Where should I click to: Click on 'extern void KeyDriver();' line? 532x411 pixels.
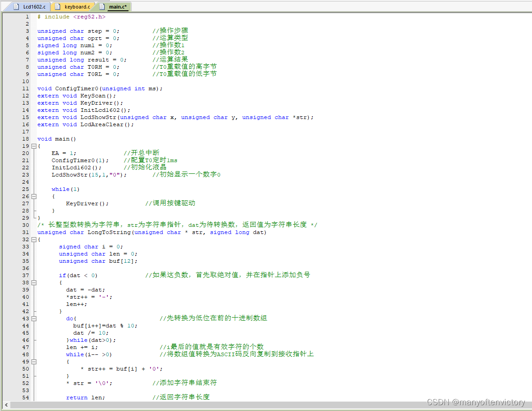(80, 103)
